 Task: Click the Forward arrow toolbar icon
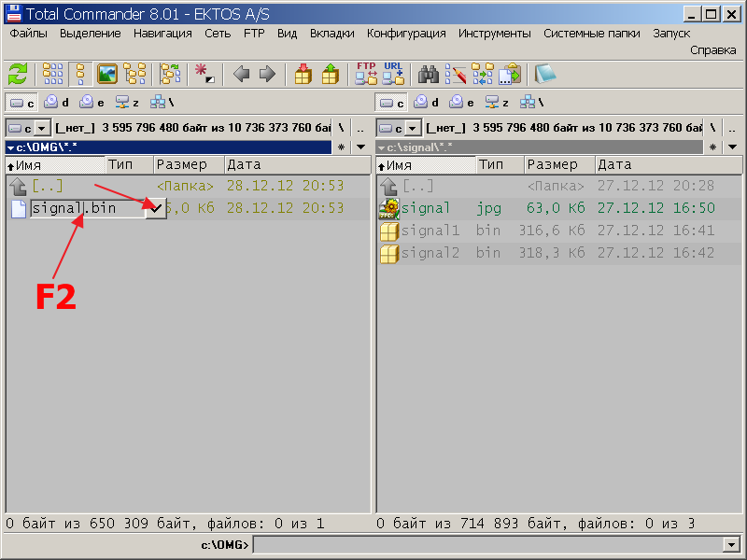(x=267, y=74)
